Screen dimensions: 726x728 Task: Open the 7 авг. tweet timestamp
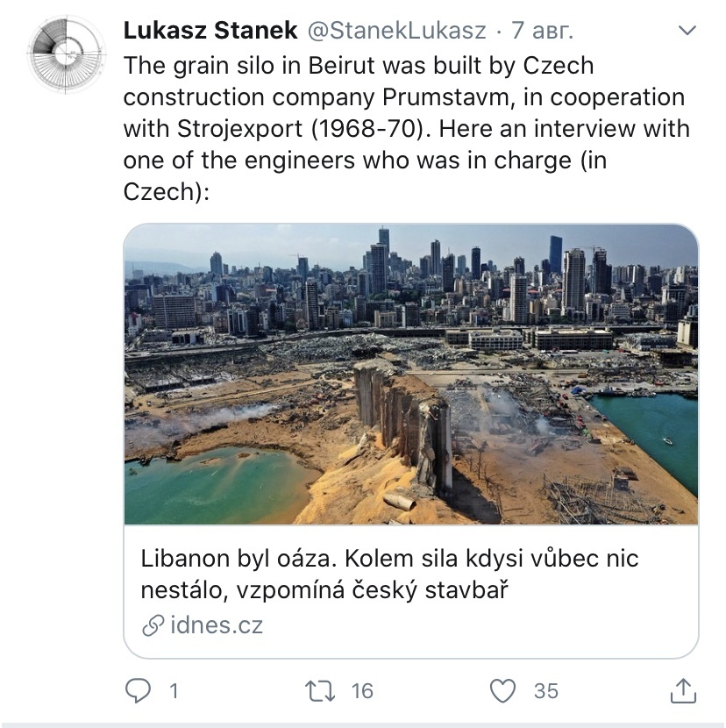pyautogui.click(x=542, y=31)
